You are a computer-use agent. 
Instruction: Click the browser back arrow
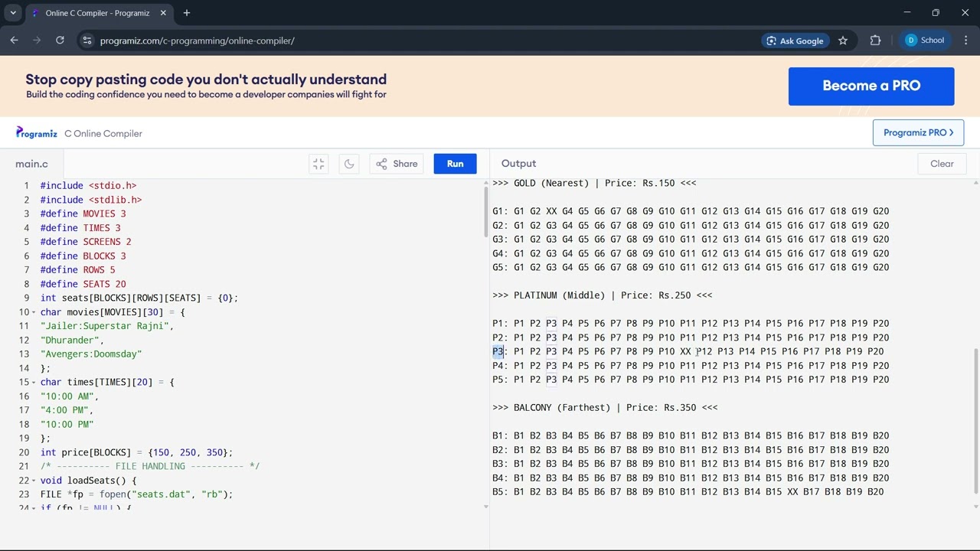point(14,41)
